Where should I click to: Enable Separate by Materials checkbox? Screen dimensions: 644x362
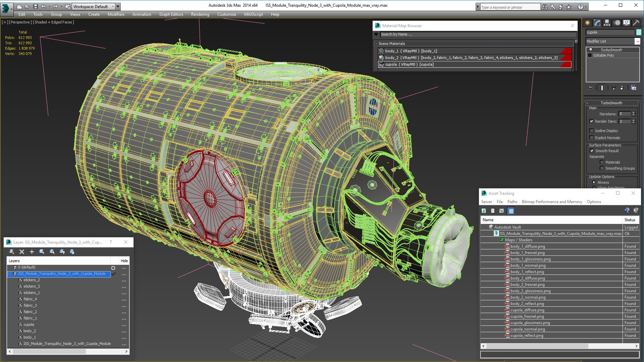click(x=602, y=162)
